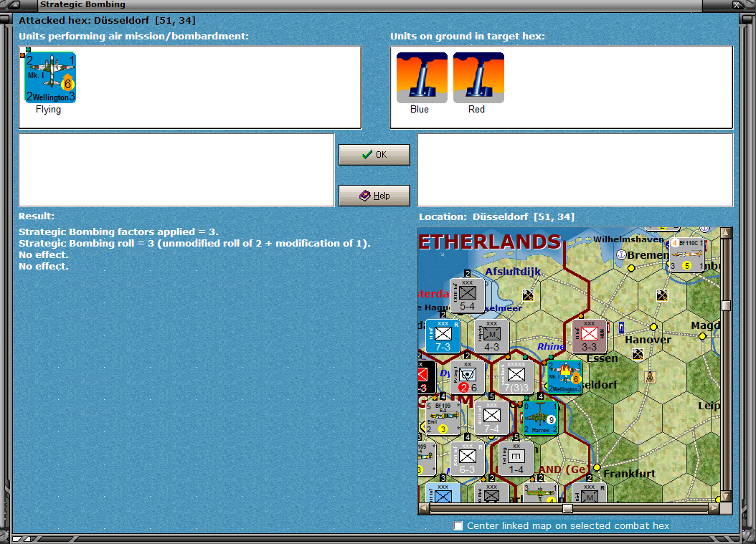
Task: Open the Strategic Bombing window system menu
Action: click(14, 5)
